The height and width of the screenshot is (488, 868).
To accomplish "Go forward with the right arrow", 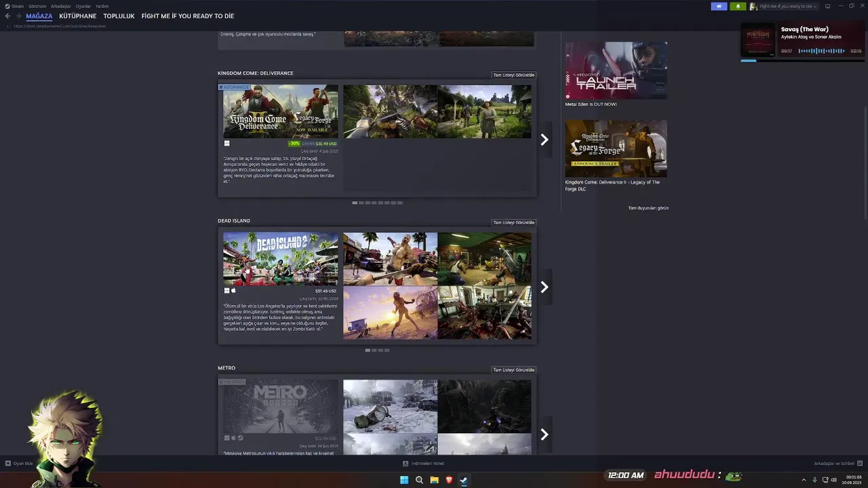I will tap(18, 16).
